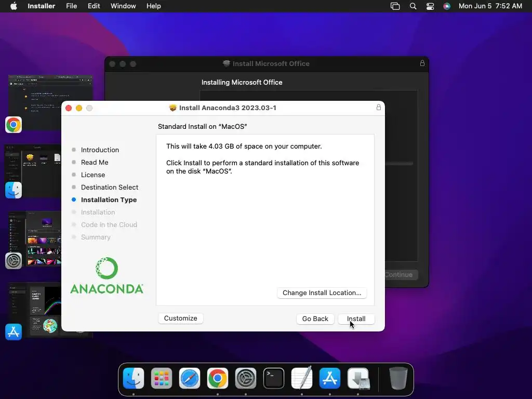Open the File menu

click(x=71, y=6)
